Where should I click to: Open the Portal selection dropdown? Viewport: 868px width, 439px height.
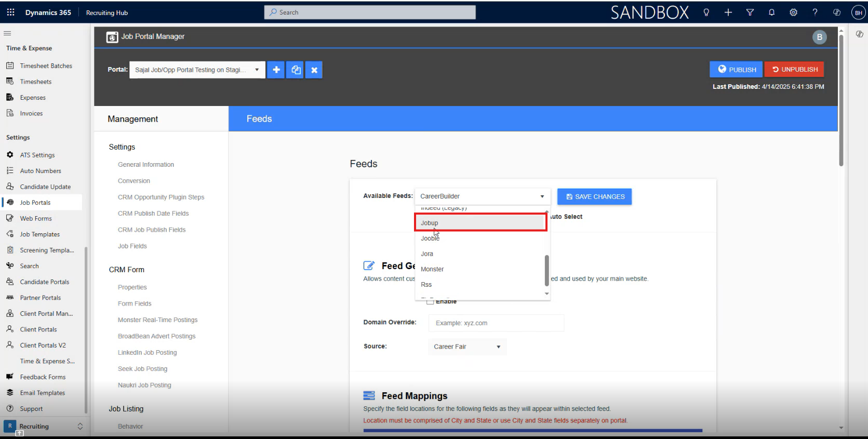[x=197, y=70]
